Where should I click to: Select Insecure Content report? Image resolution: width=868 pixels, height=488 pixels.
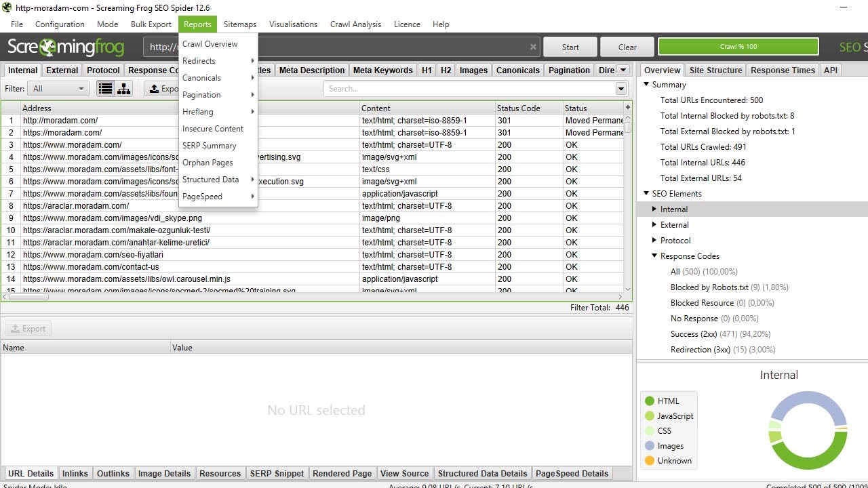[218, 129]
